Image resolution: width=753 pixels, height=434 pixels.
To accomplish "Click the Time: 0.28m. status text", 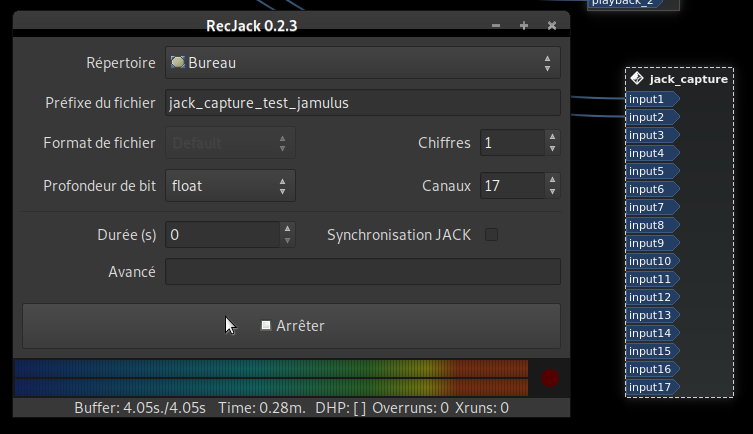I will 262,408.
